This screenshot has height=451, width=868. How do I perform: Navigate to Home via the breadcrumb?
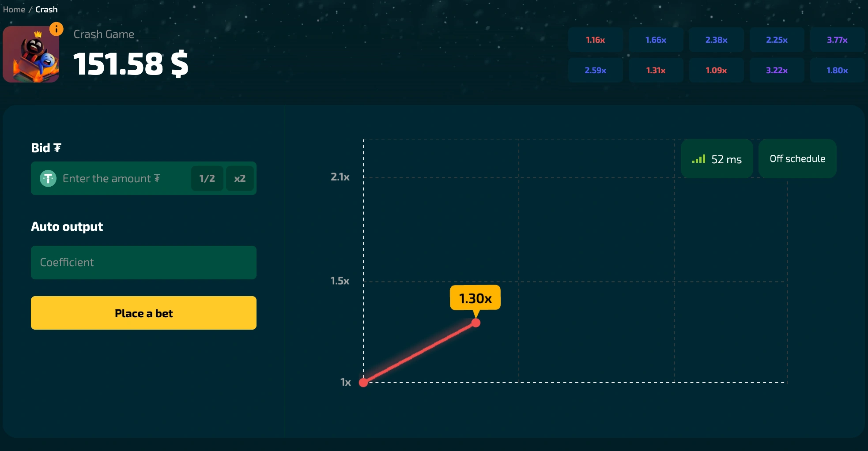[14, 9]
